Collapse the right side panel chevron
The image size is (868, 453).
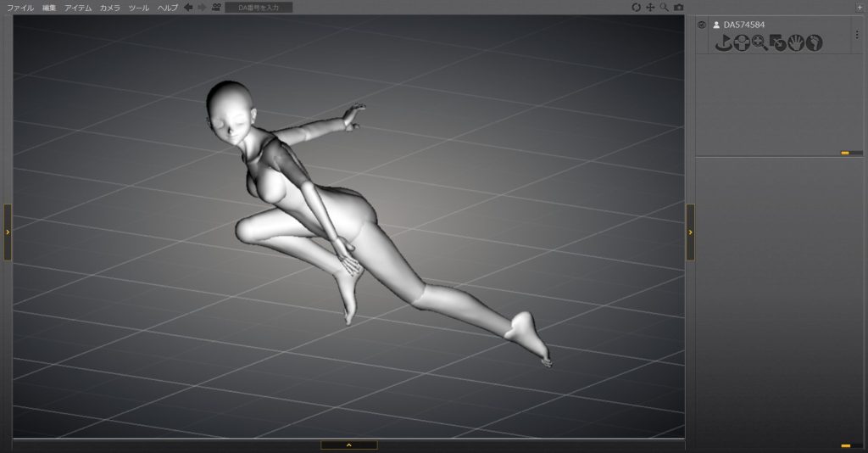pyautogui.click(x=690, y=232)
